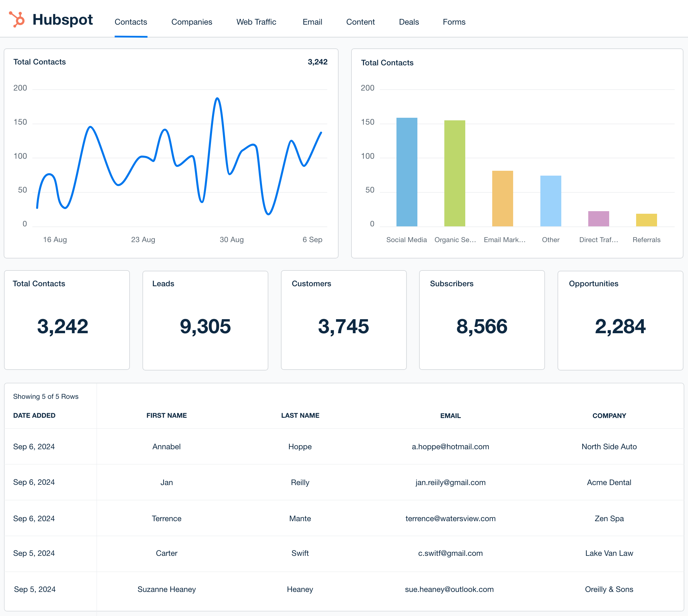Click the green Organic Search bar
Image resolution: width=688 pixels, height=616 pixels.
[x=454, y=173]
